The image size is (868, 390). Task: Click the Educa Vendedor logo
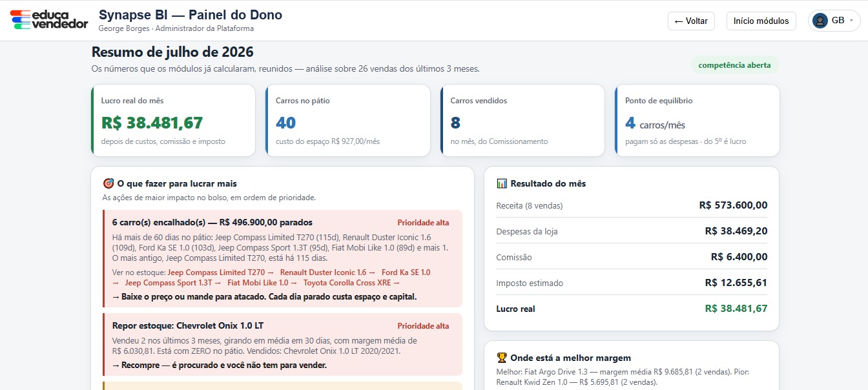point(49,20)
